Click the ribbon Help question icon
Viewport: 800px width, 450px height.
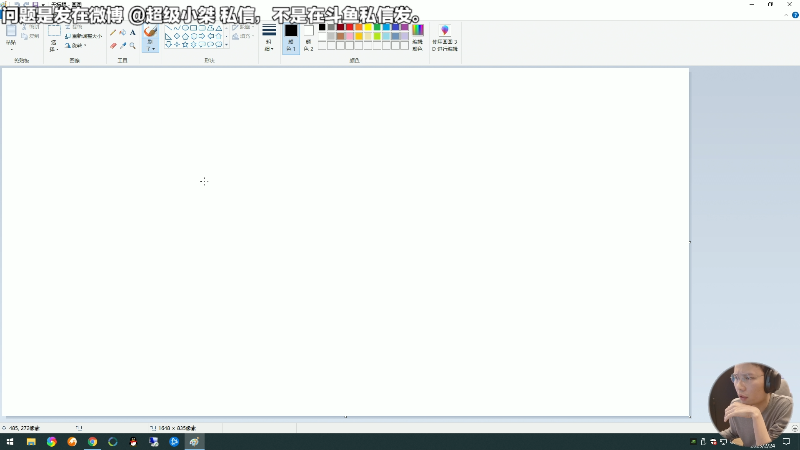[795, 15]
